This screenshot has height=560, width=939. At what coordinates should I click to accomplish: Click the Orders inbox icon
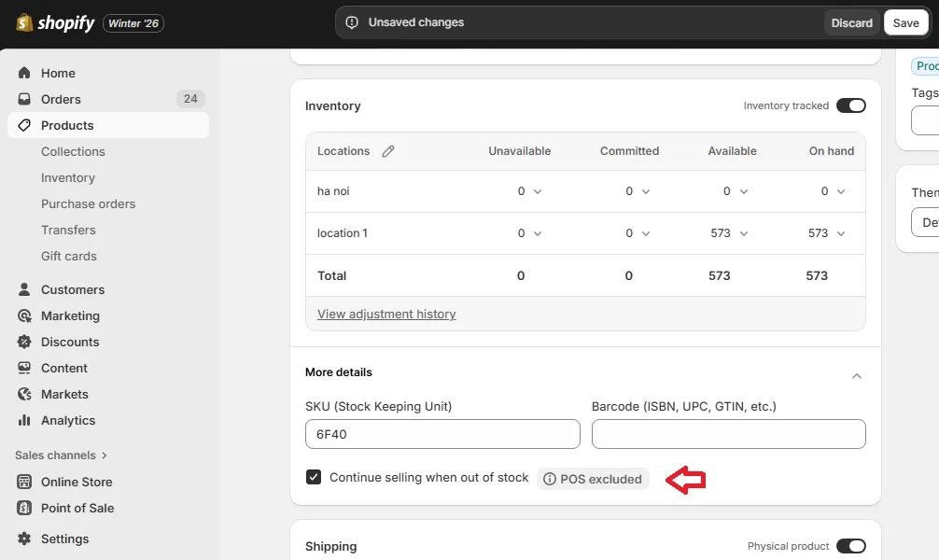coord(24,99)
